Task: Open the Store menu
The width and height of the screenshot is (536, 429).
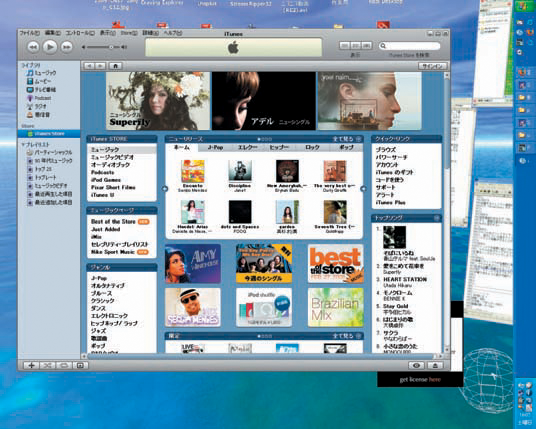Action: click(x=129, y=33)
